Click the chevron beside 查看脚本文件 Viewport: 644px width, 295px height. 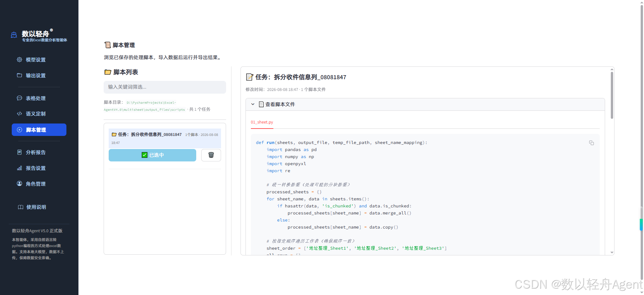coord(253,104)
